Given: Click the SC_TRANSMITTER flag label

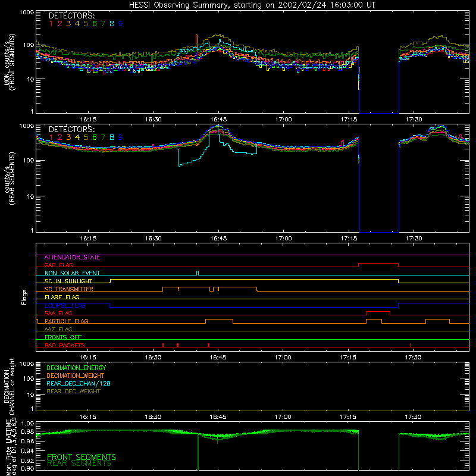Looking at the screenshot, I should [69, 289].
